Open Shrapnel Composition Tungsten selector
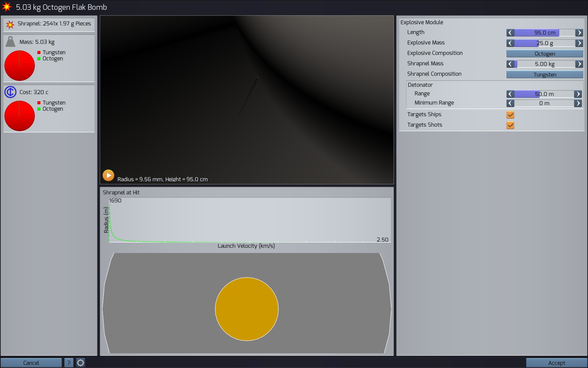Viewport: 588px width, 368px height. pos(545,75)
